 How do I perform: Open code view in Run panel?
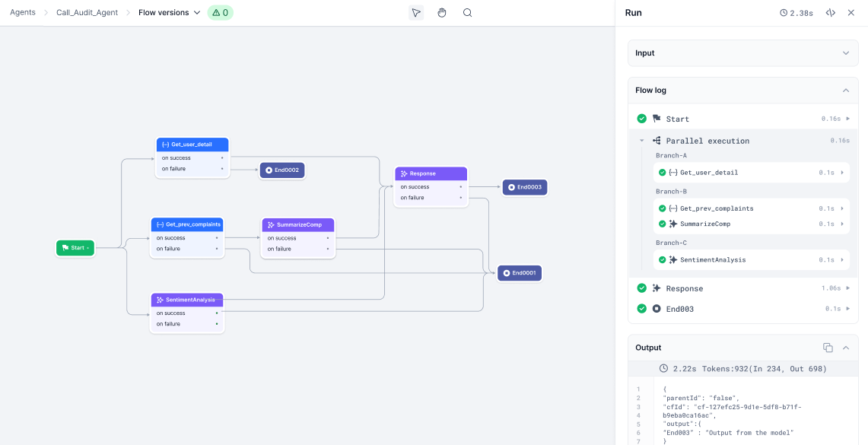831,13
